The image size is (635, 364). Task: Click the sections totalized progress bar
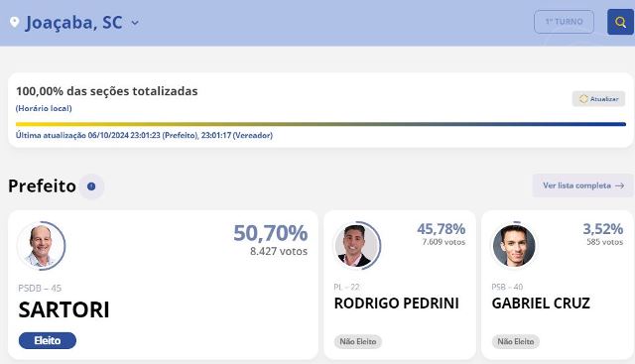click(x=320, y=124)
